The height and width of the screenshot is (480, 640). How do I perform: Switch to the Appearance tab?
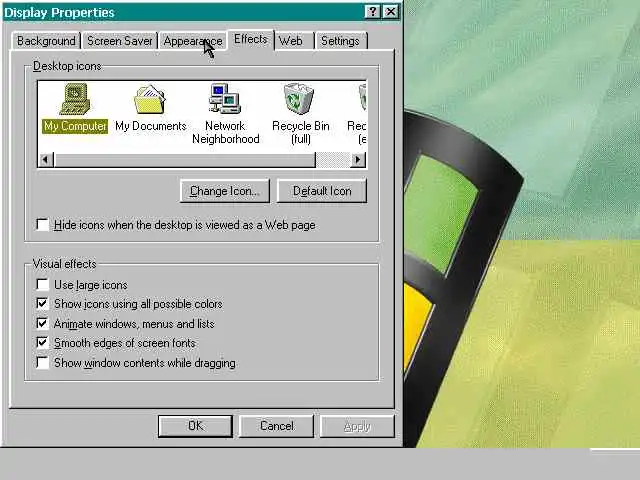tap(193, 41)
